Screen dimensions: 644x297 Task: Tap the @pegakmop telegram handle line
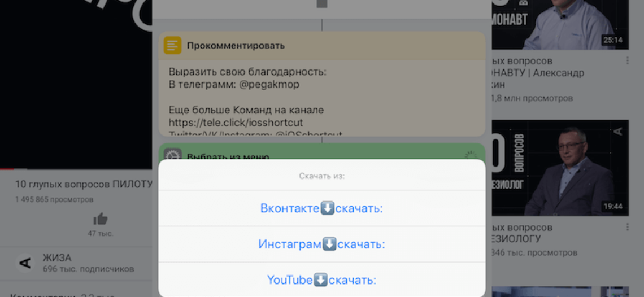point(234,85)
